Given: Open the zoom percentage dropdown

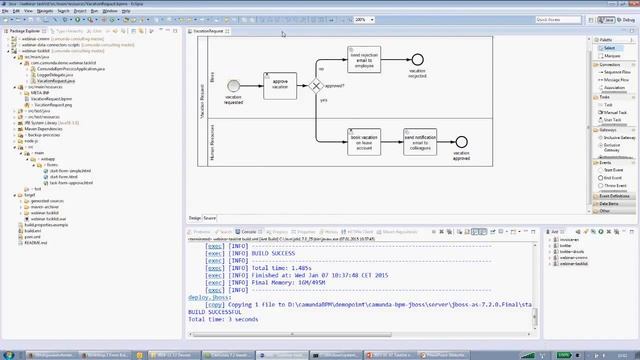Looking at the screenshot, I should point(372,20).
